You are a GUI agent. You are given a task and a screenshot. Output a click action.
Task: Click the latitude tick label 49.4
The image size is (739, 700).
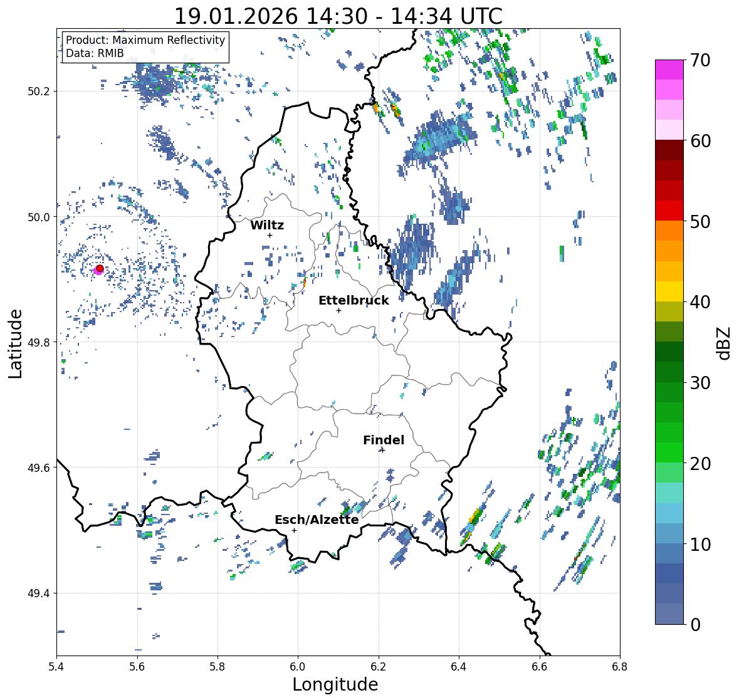pyautogui.click(x=39, y=593)
